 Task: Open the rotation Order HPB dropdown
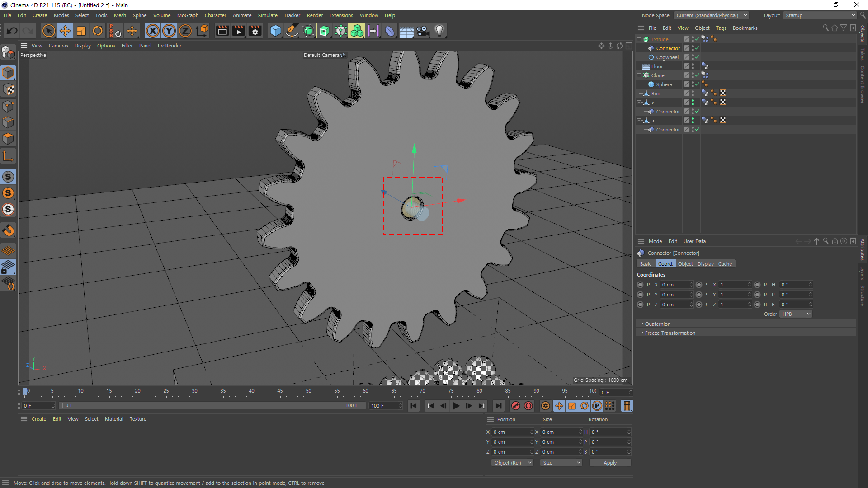796,314
